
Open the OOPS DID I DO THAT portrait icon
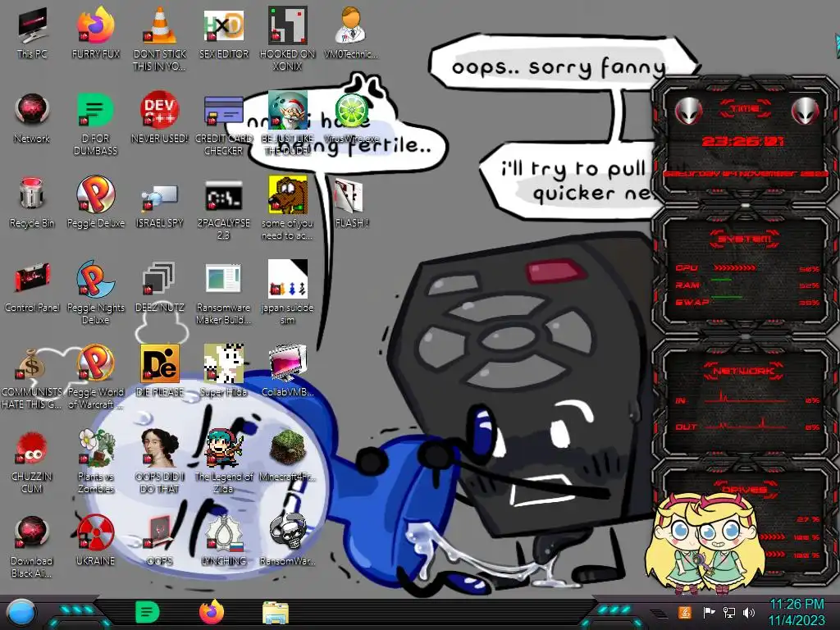point(160,462)
